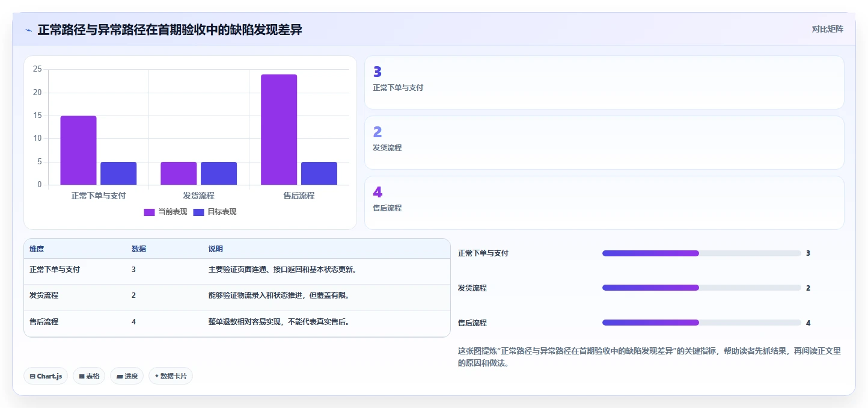Click the 当前表现 bar for 正常下单与支付
This screenshot has height=408, width=868.
pyautogui.click(x=78, y=150)
